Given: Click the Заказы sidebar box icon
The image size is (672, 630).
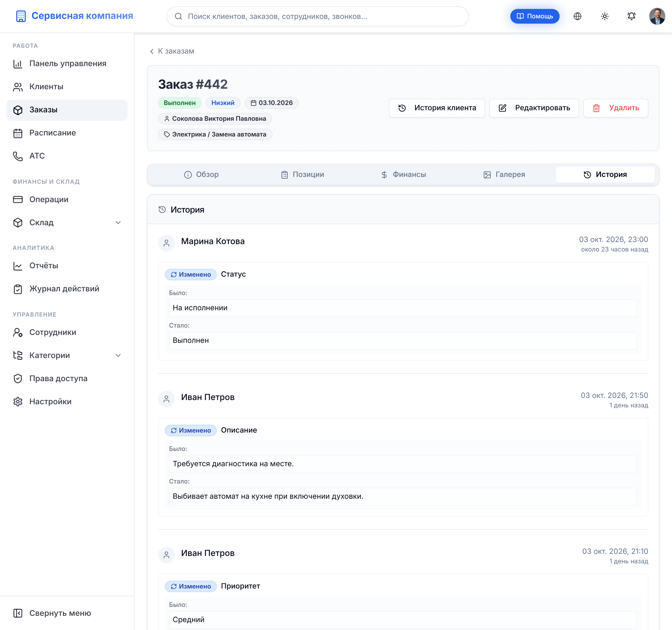Looking at the screenshot, I should (18, 110).
